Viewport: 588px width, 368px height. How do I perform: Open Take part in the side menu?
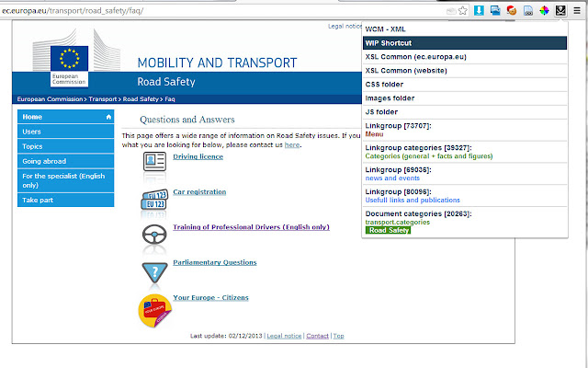(65, 200)
